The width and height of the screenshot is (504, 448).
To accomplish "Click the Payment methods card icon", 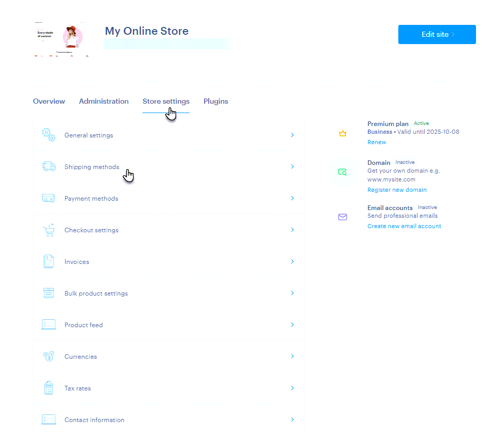I will (x=49, y=198).
